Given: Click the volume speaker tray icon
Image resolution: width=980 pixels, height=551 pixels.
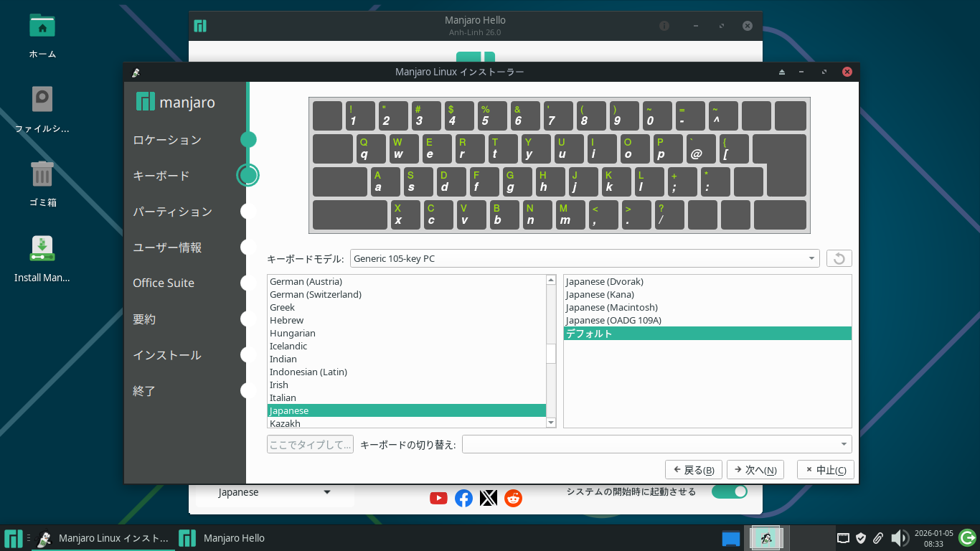Looking at the screenshot, I should 899,538.
